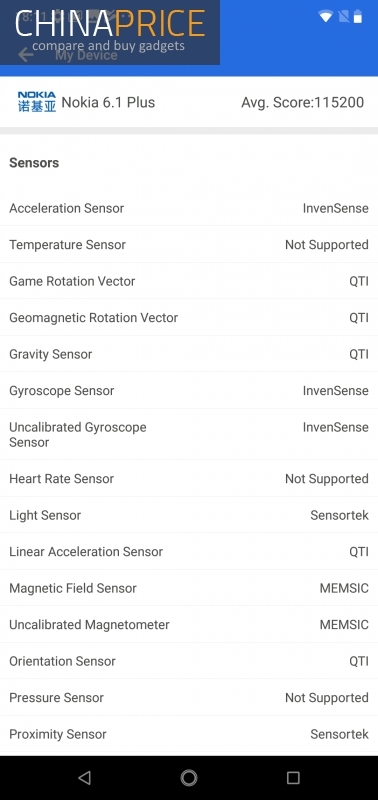The image size is (378, 800).
Task: Tap the battery status icon
Action: tap(358, 16)
